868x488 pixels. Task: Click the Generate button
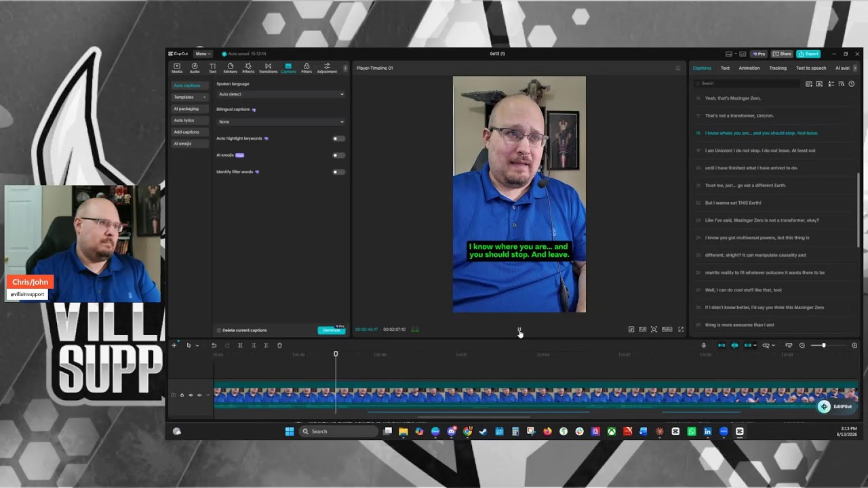tap(332, 330)
